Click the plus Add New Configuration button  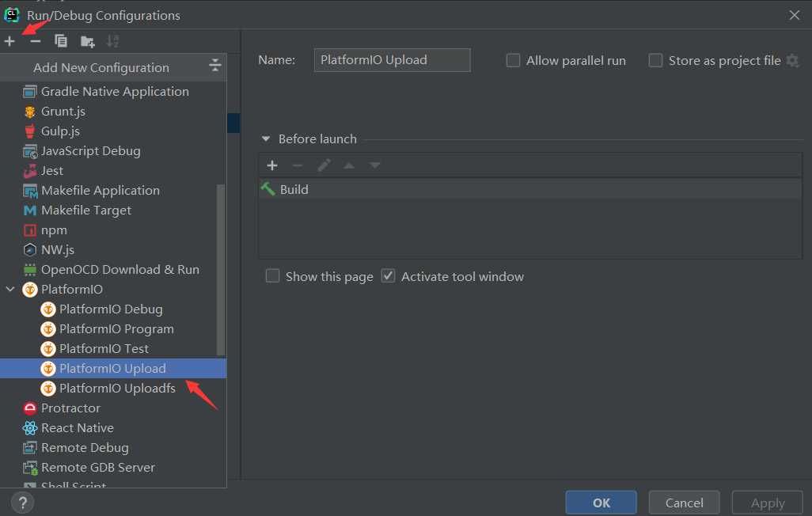(x=9, y=41)
